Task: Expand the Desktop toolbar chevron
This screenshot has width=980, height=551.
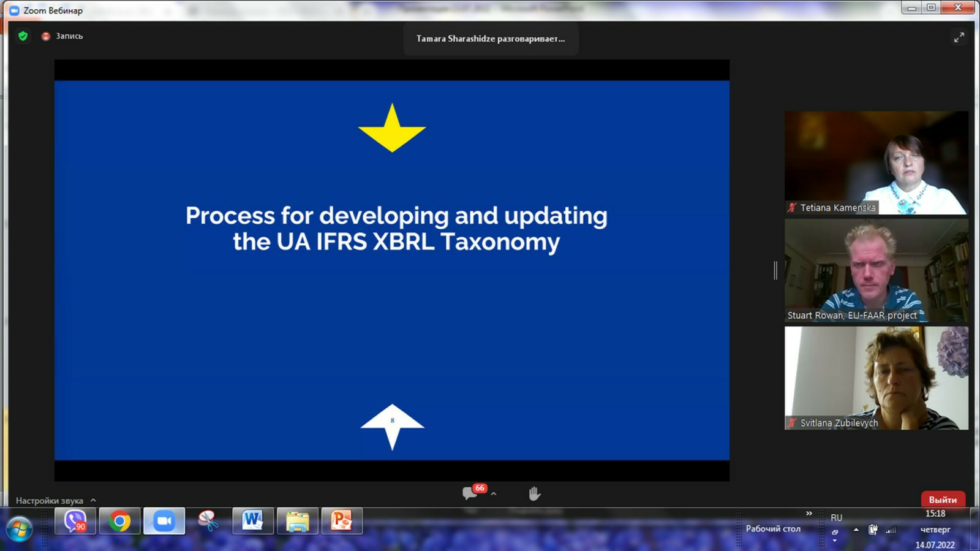Action: [809, 514]
